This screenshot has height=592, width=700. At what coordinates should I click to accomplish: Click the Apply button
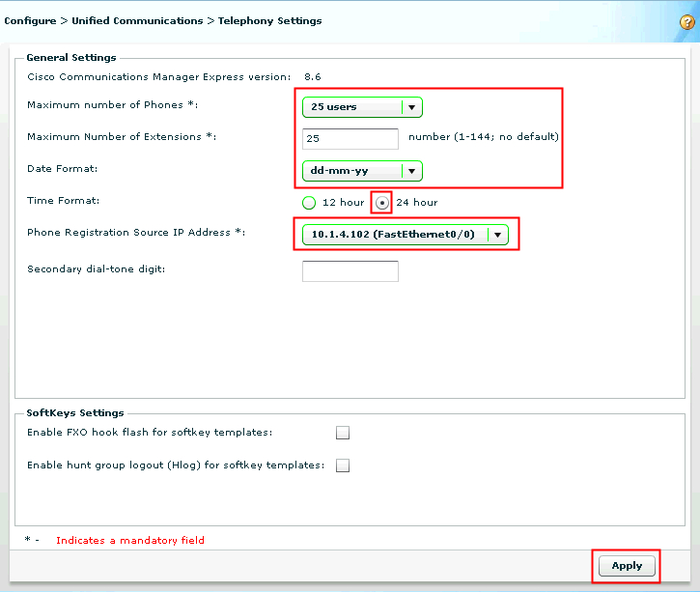[x=627, y=566]
